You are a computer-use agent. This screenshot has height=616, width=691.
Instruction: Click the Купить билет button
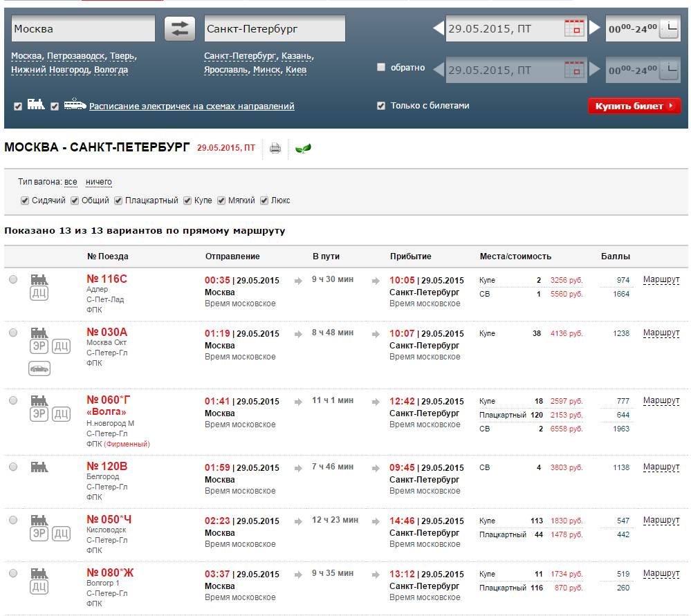(x=634, y=106)
